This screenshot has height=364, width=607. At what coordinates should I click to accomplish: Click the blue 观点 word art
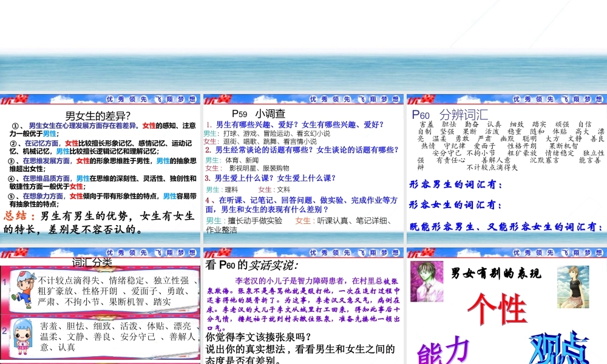click(x=558, y=348)
